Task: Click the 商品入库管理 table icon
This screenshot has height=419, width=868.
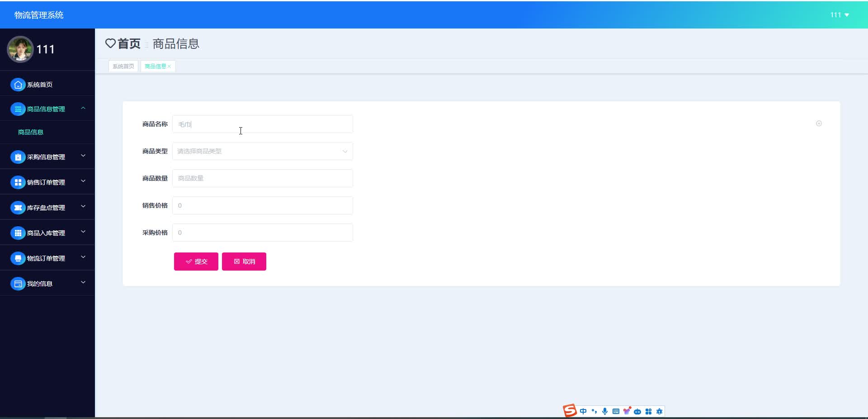Action: coord(18,233)
